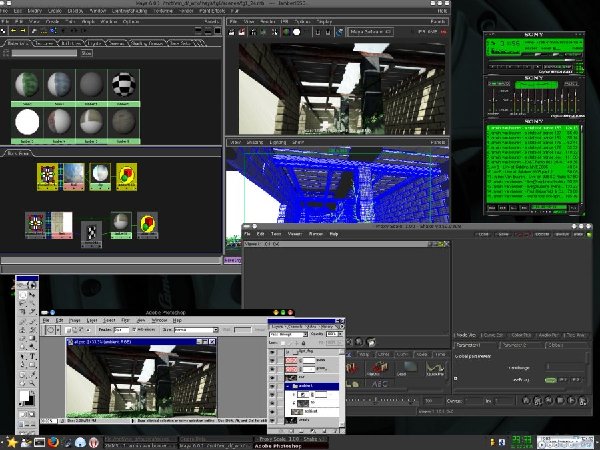Click the Load button in Shake

click(x=484, y=234)
